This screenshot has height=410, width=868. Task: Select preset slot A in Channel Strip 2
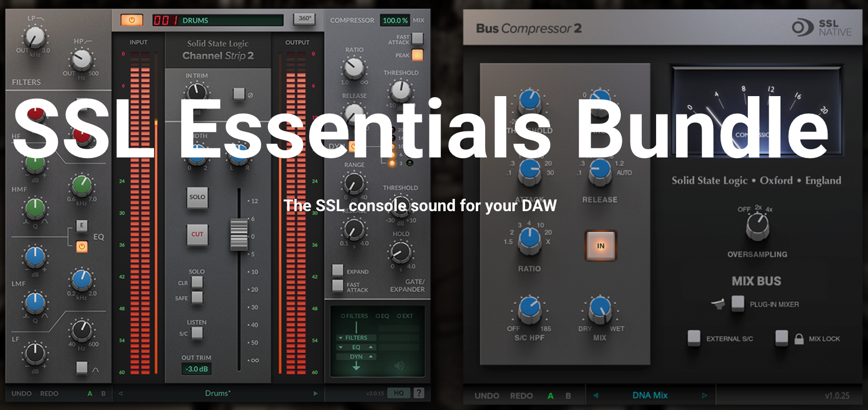(x=90, y=393)
